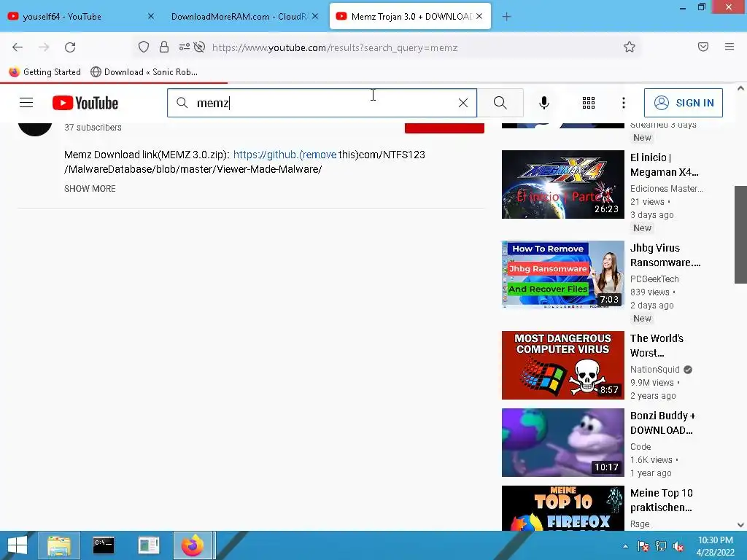Open the Jhbg Ransomware video thumbnail
The image size is (747, 560).
tap(562, 275)
